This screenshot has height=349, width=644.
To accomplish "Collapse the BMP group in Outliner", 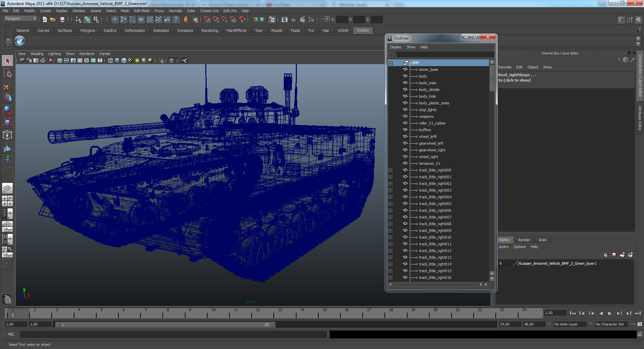I will (x=391, y=63).
